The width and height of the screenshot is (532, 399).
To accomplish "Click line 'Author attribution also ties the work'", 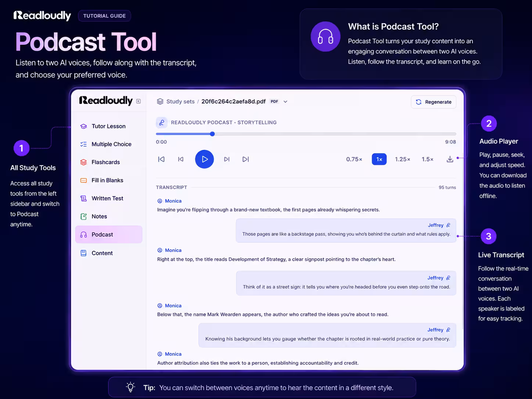I will pyautogui.click(x=258, y=363).
